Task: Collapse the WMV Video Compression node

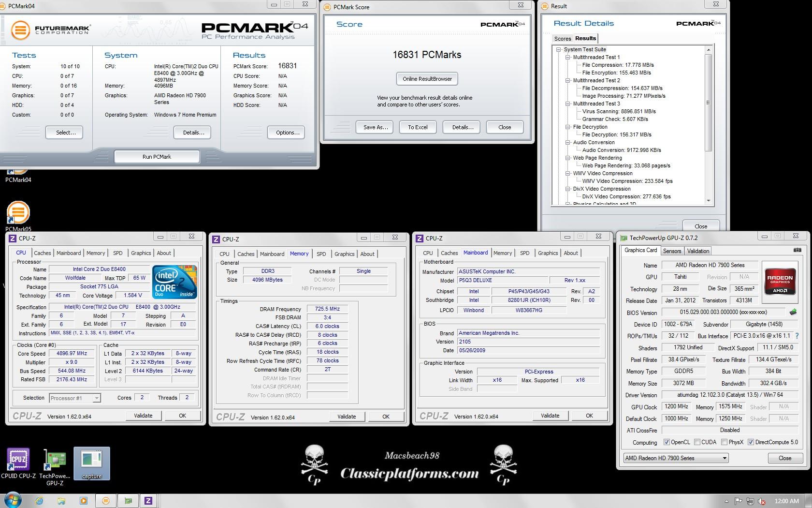Action: pyautogui.click(x=568, y=173)
